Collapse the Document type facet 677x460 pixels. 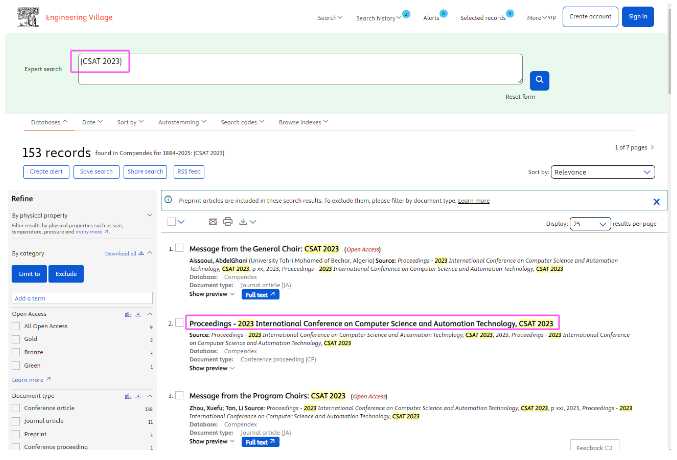coord(150,396)
